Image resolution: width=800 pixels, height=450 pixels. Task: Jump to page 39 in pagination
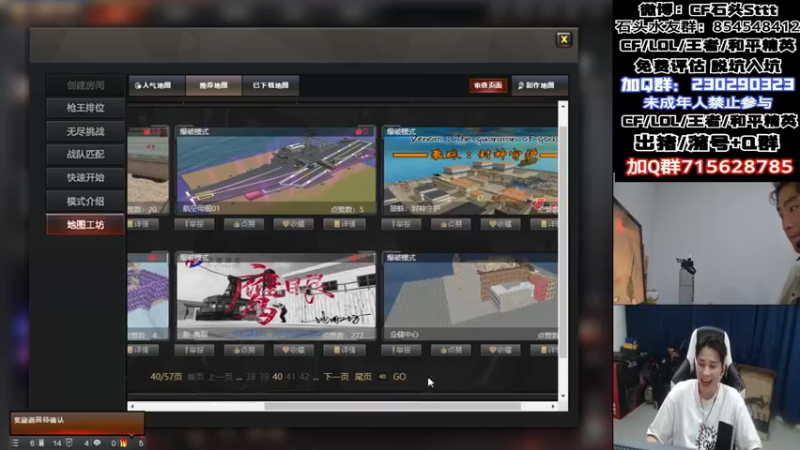(264, 377)
